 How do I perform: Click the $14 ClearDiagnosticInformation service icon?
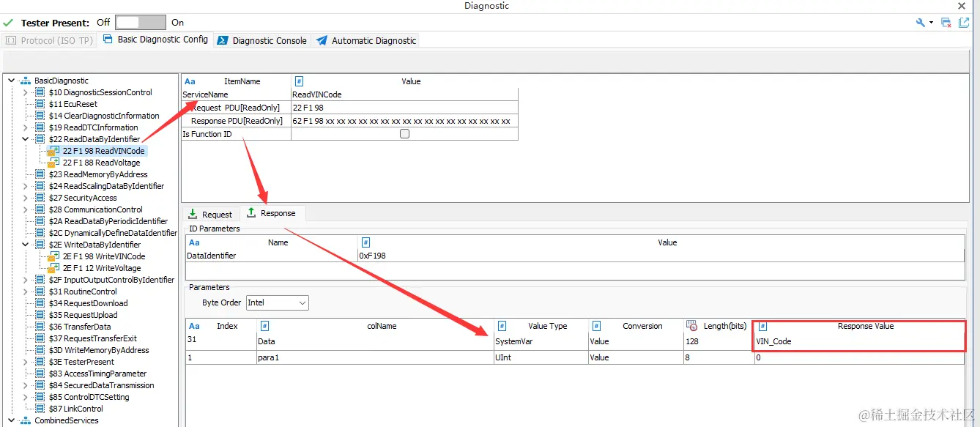pos(40,116)
